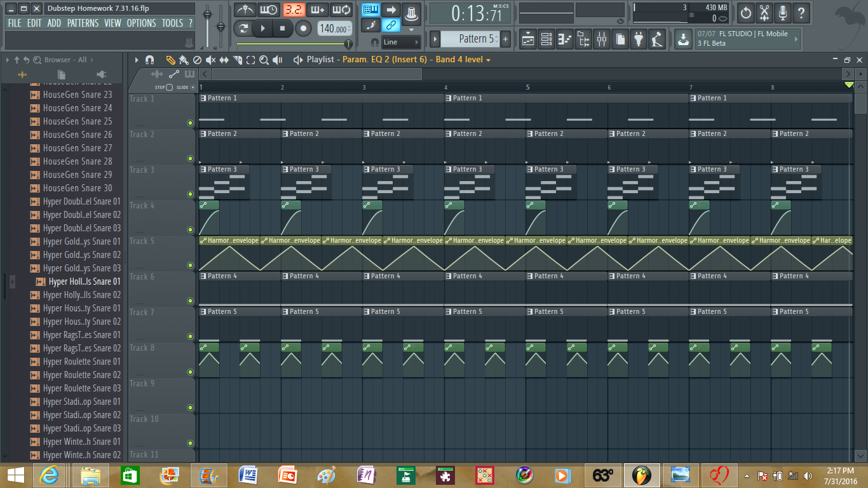Open the ADD menu

tap(55, 23)
